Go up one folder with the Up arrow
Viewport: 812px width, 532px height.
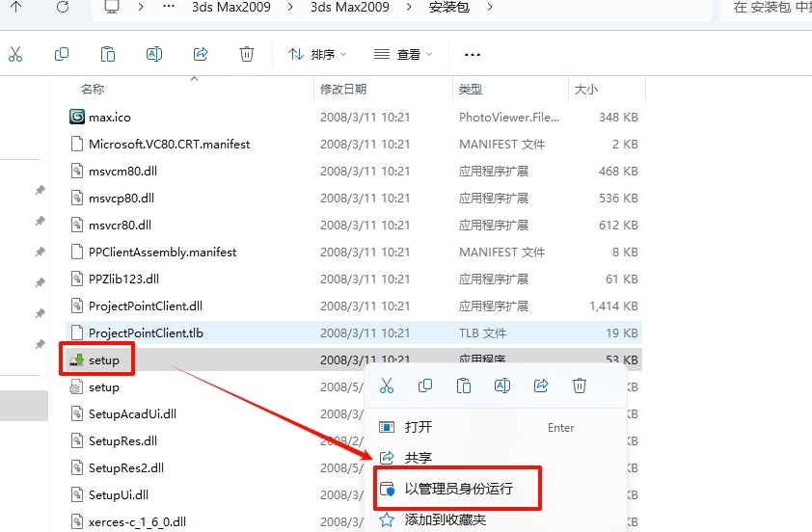pos(17,8)
